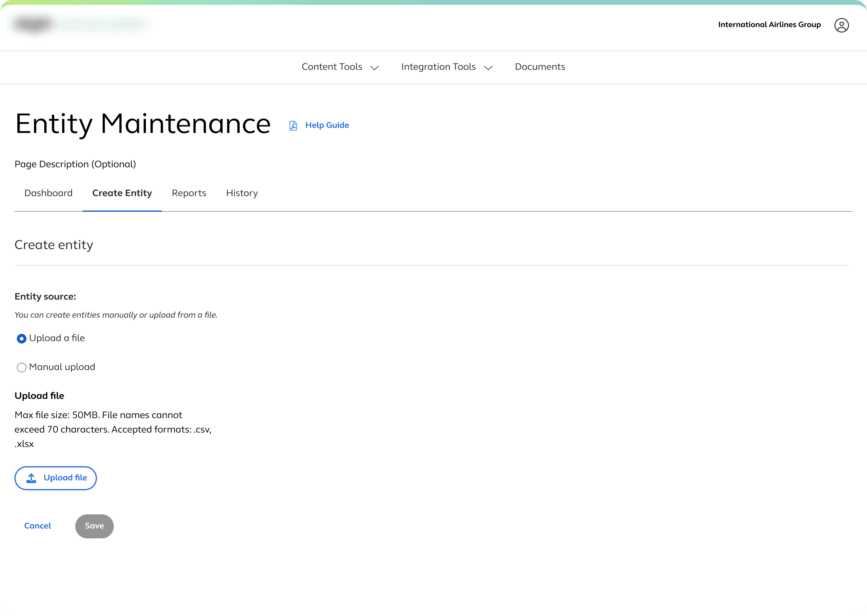Viewport: 867px width, 616px height.
Task: Click the grey Save button
Action: click(x=94, y=526)
